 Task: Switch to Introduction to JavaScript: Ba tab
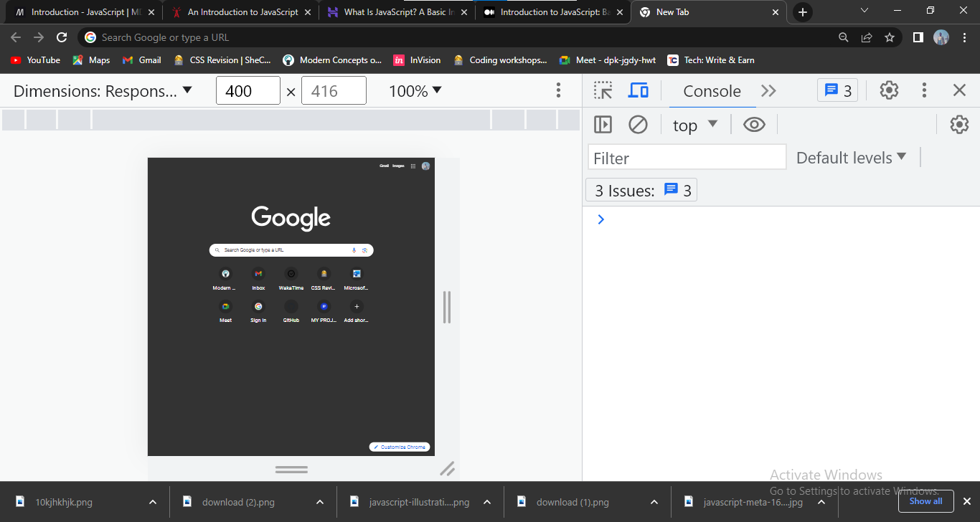pyautogui.click(x=554, y=12)
